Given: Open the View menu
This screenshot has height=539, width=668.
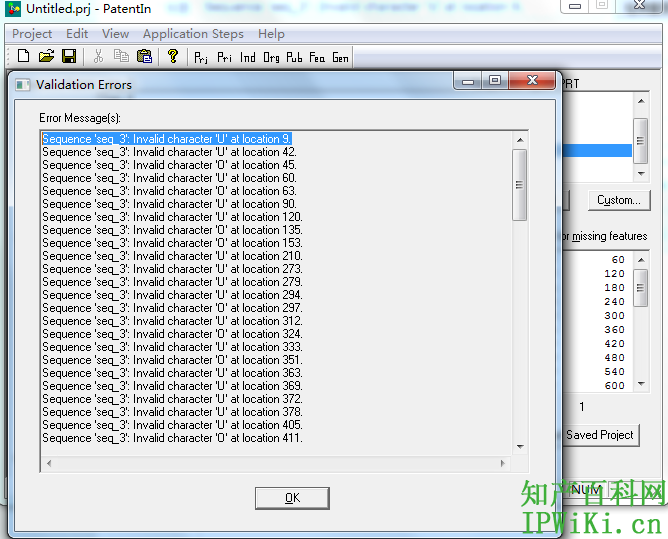Looking at the screenshot, I should point(115,34).
